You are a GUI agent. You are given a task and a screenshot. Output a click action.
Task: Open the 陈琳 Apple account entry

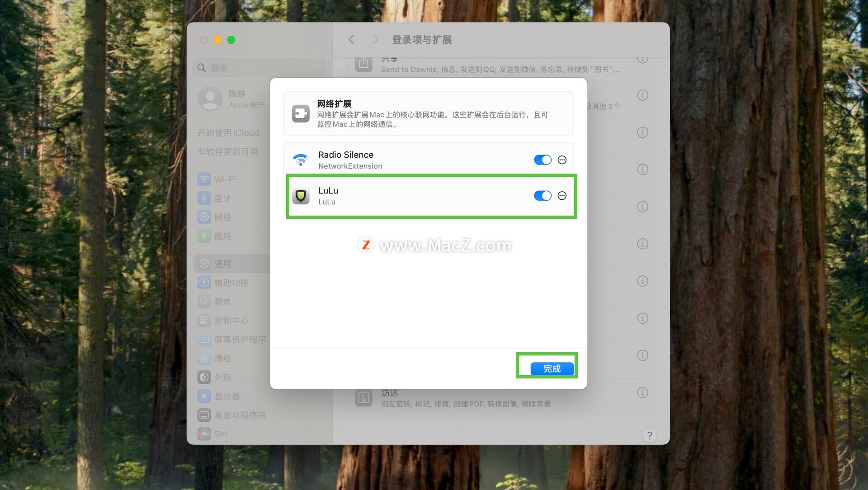(x=231, y=99)
